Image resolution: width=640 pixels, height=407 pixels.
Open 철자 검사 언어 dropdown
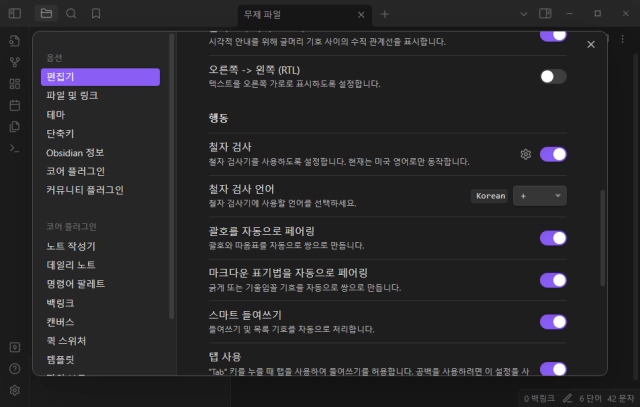coord(540,196)
